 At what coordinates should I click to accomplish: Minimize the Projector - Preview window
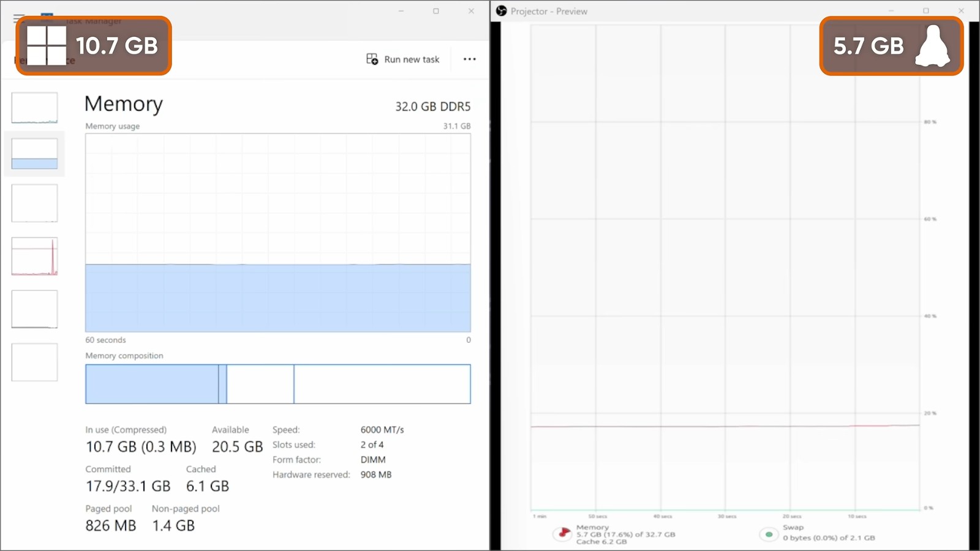tap(891, 11)
